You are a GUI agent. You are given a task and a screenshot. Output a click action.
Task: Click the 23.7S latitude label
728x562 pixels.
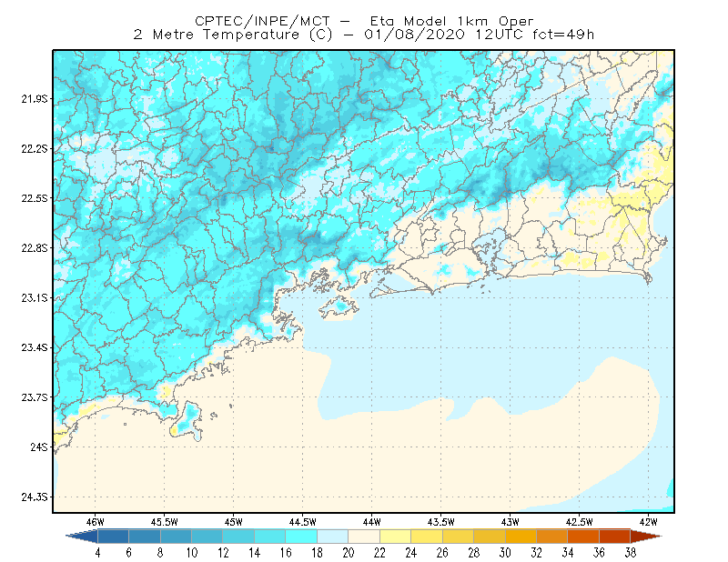[35, 397]
